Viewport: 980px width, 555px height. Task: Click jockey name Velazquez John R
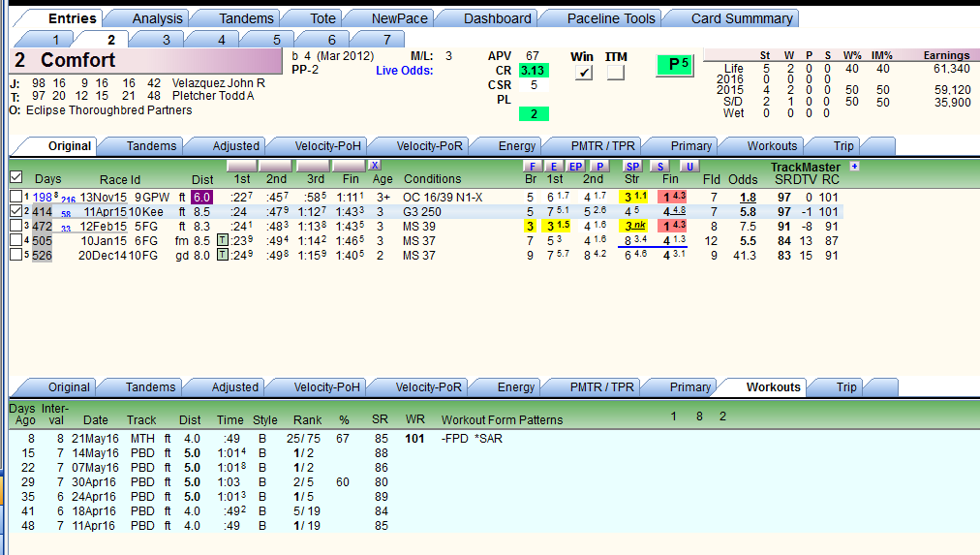click(219, 83)
